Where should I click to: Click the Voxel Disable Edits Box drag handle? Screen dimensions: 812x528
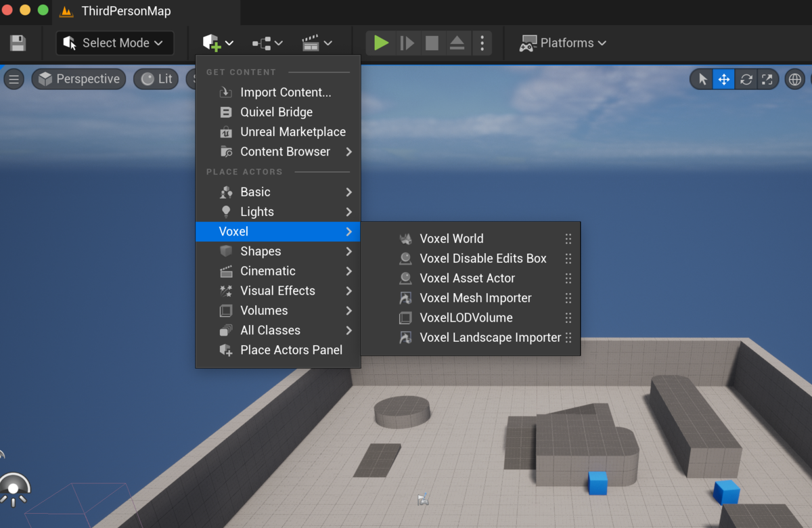(568, 259)
